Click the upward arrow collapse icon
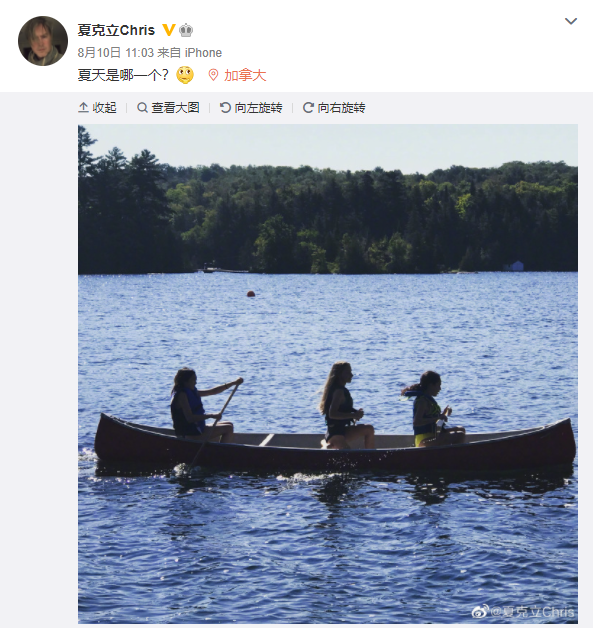The height and width of the screenshot is (628, 593). pos(83,108)
